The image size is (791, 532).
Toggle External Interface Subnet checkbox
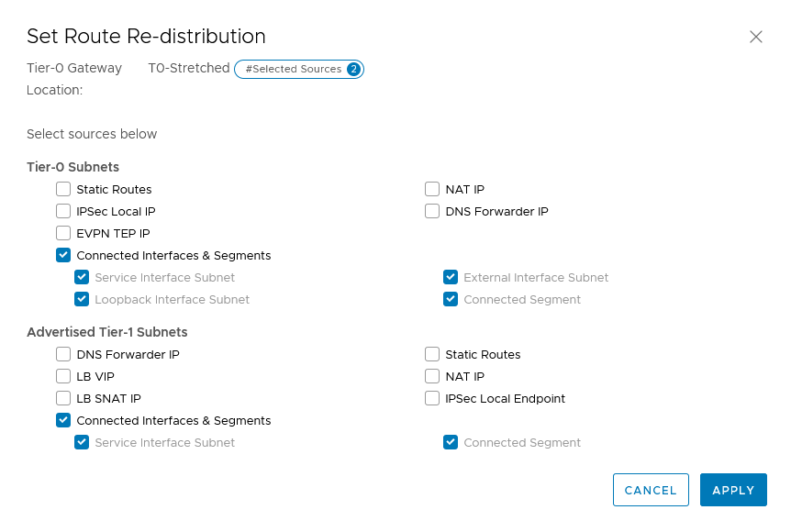click(451, 277)
